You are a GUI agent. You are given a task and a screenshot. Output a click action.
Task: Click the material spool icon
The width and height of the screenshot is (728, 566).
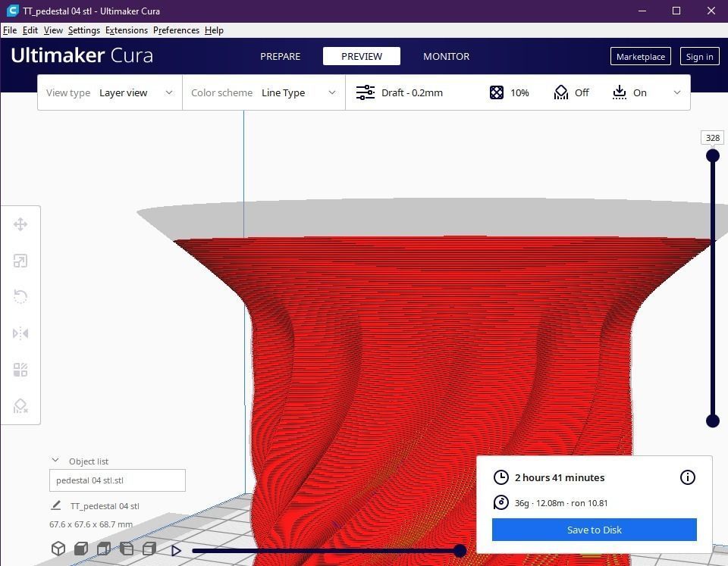501,502
